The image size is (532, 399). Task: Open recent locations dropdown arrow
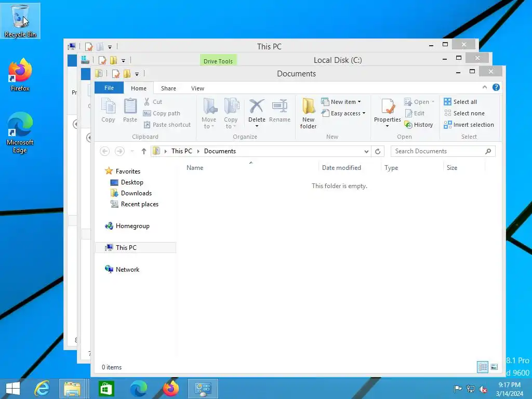132,151
